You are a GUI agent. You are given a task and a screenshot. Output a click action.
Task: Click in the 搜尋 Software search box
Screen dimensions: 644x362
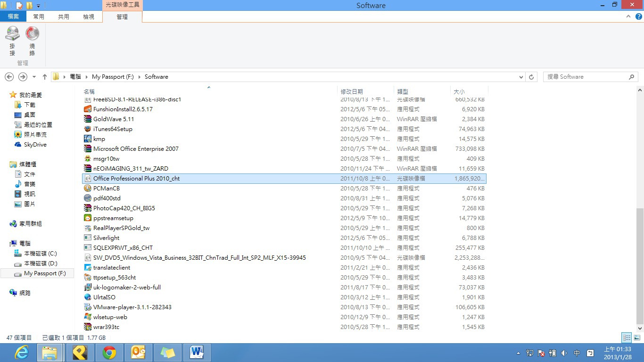(586, 77)
